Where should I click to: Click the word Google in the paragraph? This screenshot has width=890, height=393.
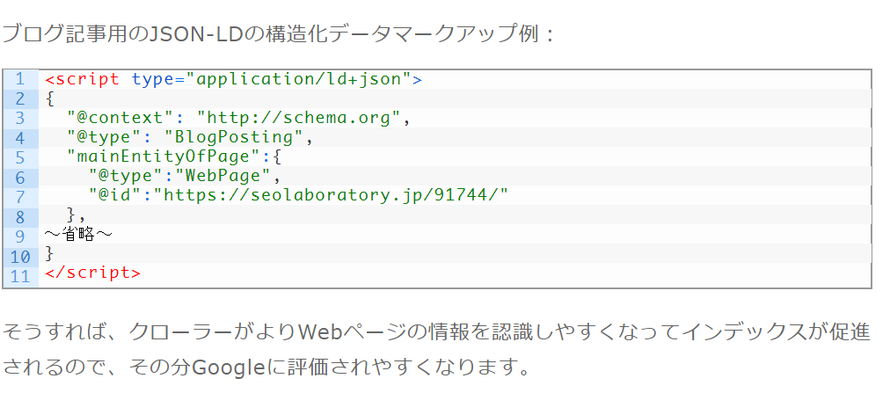[229, 369]
